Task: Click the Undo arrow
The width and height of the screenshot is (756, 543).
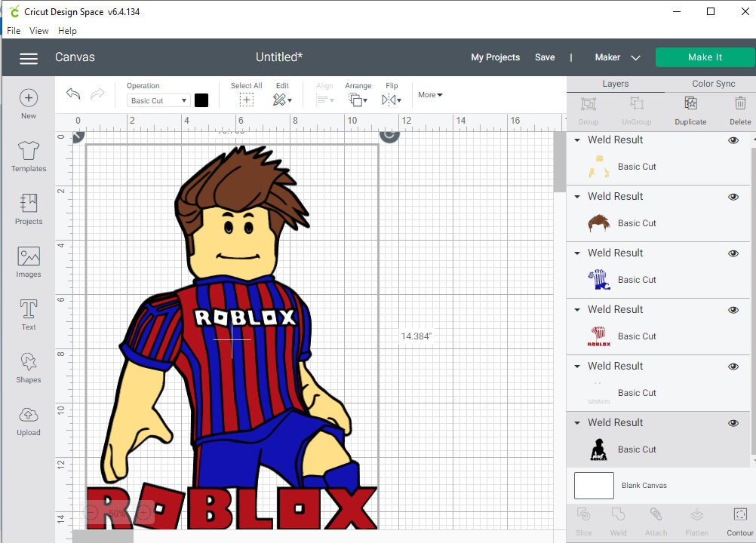Action: point(73,94)
